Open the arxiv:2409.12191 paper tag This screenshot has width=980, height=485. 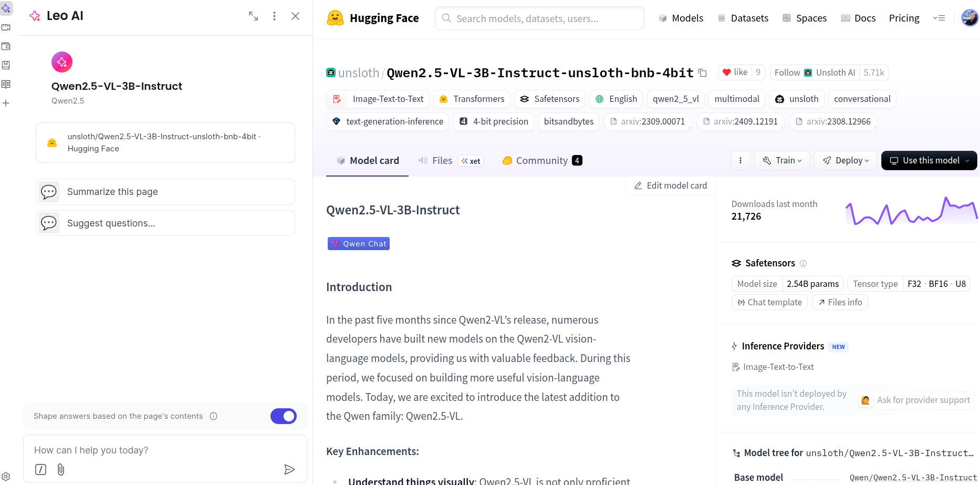pyautogui.click(x=740, y=121)
